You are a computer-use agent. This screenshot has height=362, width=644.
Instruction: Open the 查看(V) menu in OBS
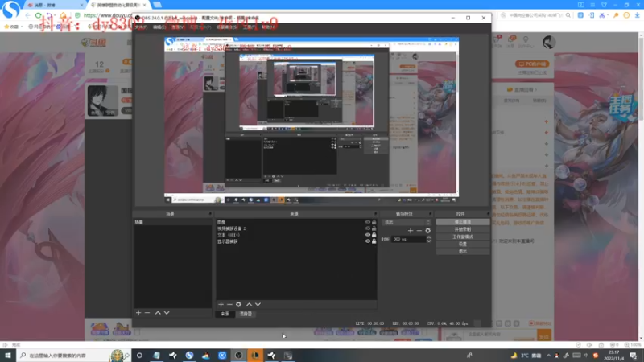(x=178, y=27)
